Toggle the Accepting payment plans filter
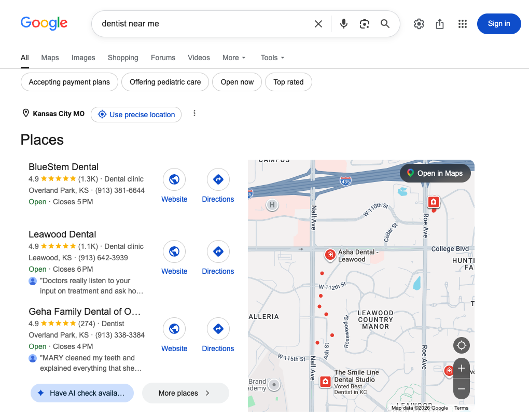 69,82
